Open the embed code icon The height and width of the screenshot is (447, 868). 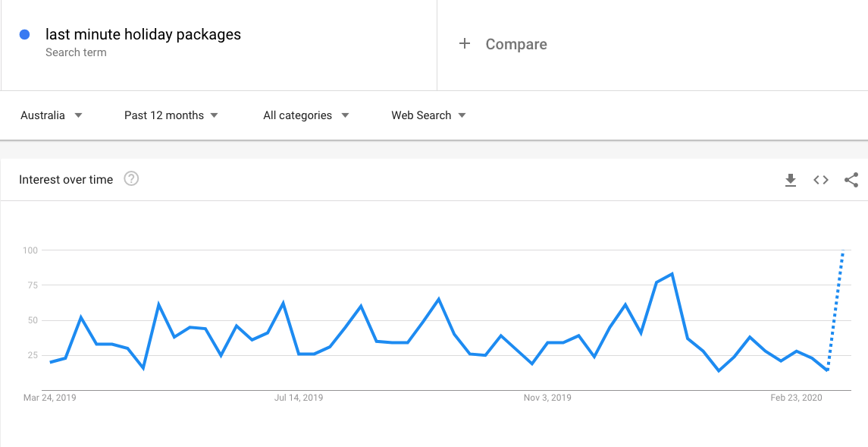click(821, 179)
